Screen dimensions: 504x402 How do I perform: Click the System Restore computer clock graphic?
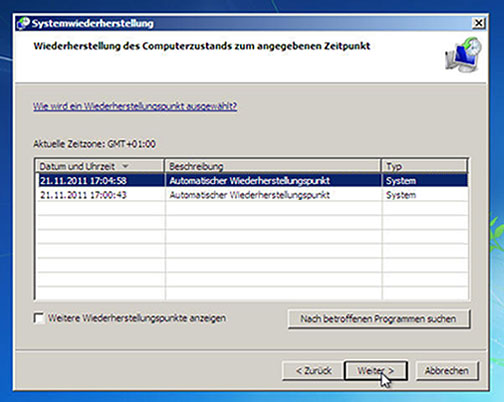pyautogui.click(x=464, y=55)
